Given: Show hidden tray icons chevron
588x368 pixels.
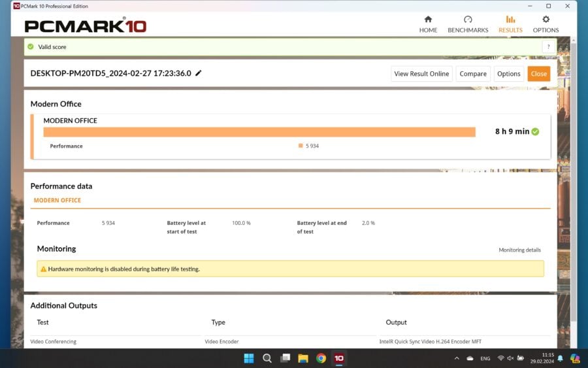Looking at the screenshot, I should coord(457,358).
